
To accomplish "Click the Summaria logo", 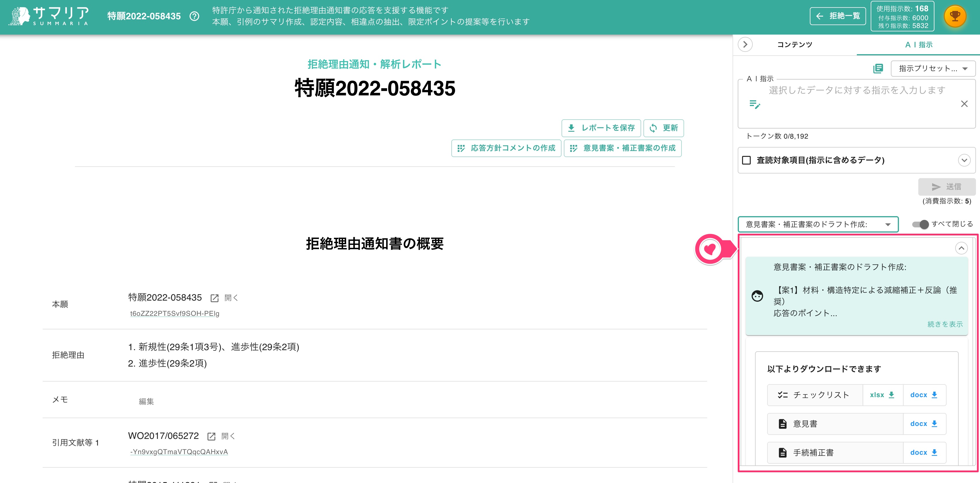I will coord(49,16).
